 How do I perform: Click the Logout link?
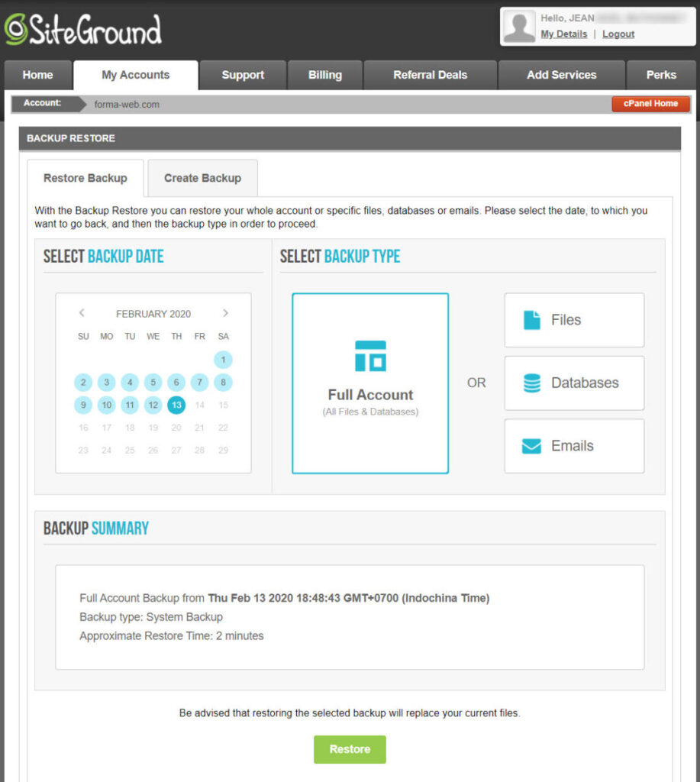tap(618, 34)
